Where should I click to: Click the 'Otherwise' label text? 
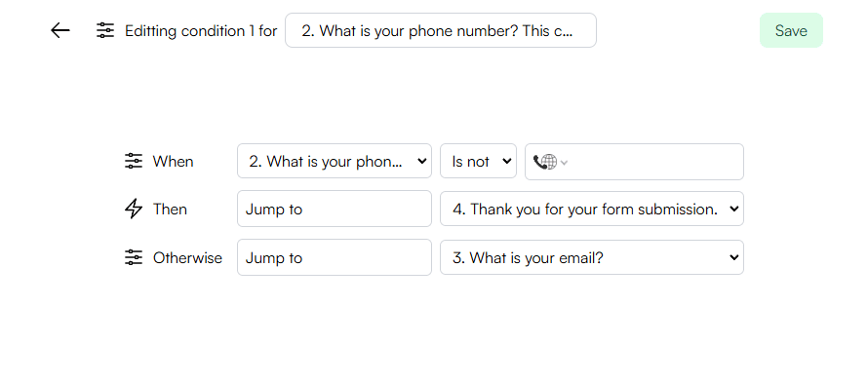point(187,258)
